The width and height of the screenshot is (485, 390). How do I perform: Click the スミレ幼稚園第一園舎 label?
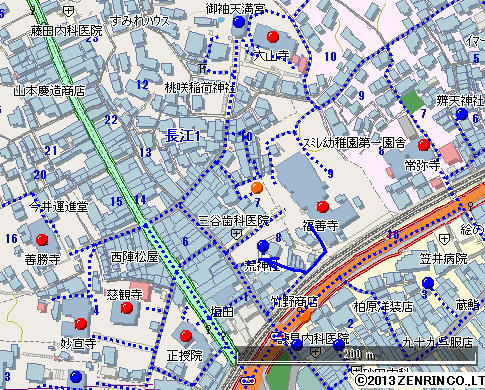(354, 143)
